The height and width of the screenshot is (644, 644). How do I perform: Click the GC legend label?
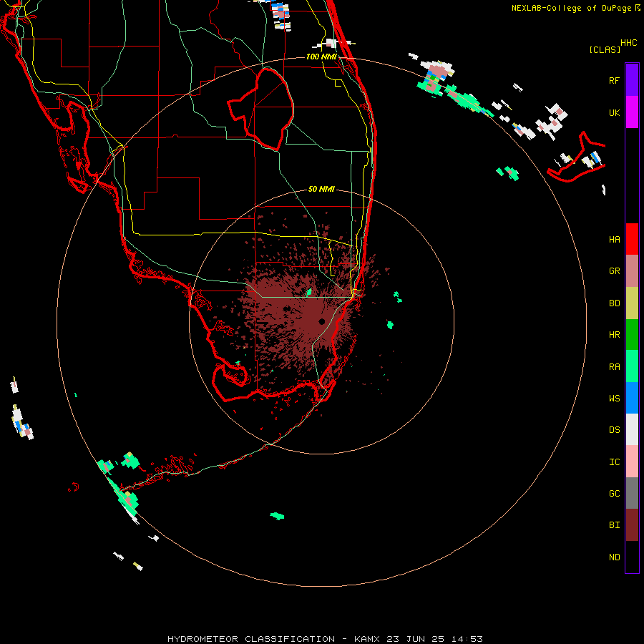click(614, 494)
